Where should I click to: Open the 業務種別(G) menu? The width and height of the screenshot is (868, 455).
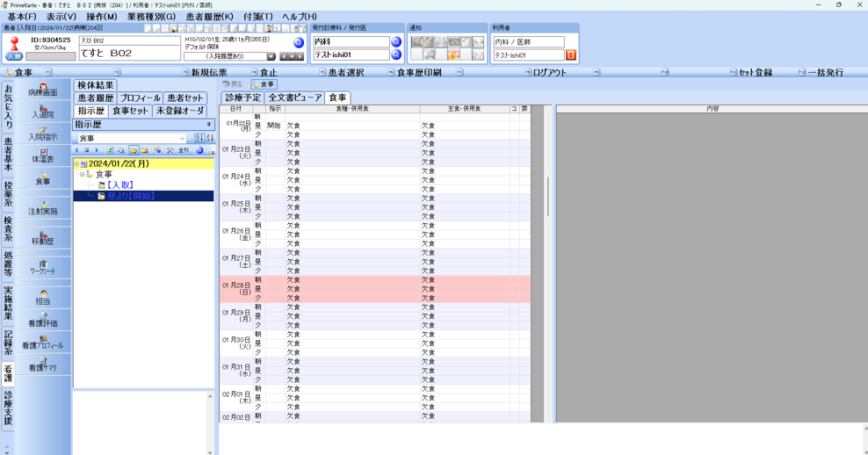click(151, 17)
